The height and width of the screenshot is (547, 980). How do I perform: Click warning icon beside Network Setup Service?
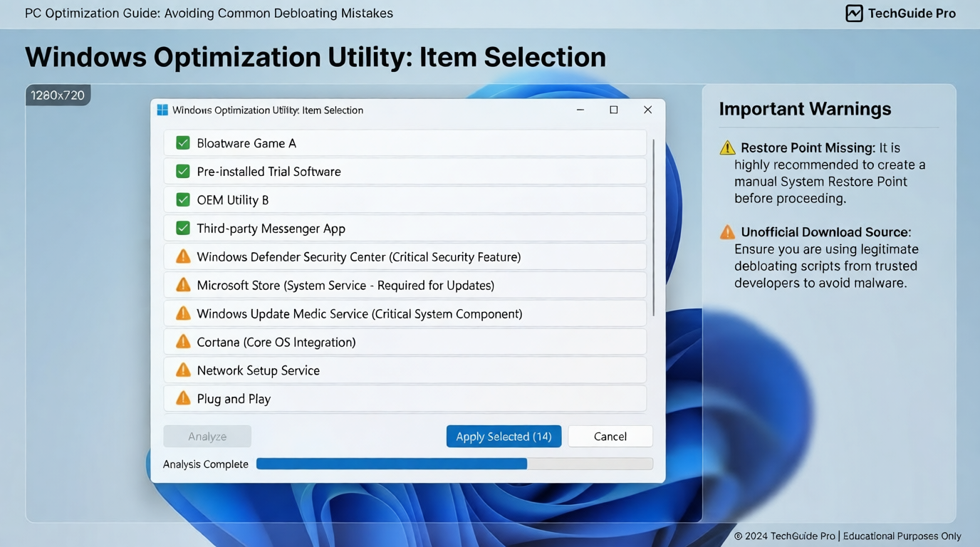(x=183, y=370)
